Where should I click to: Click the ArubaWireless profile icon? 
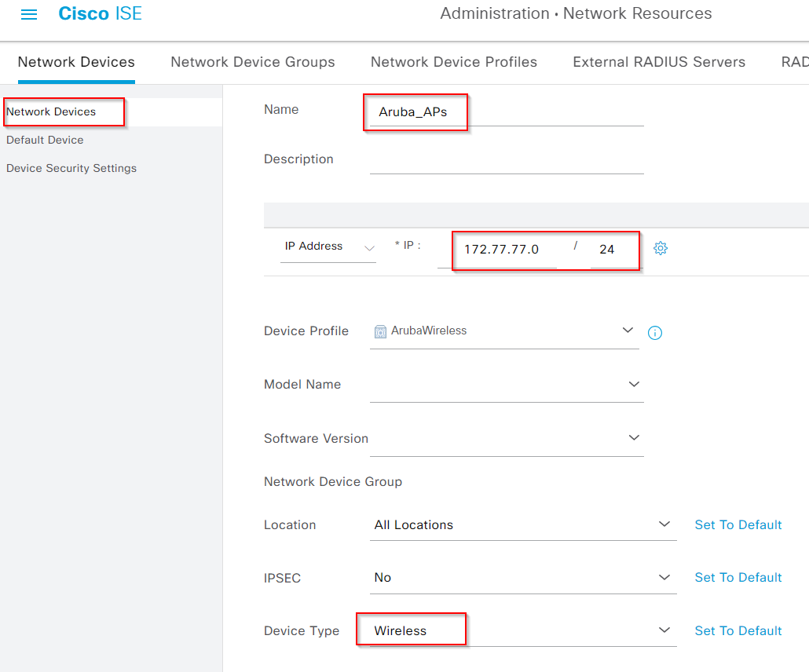pyautogui.click(x=380, y=331)
